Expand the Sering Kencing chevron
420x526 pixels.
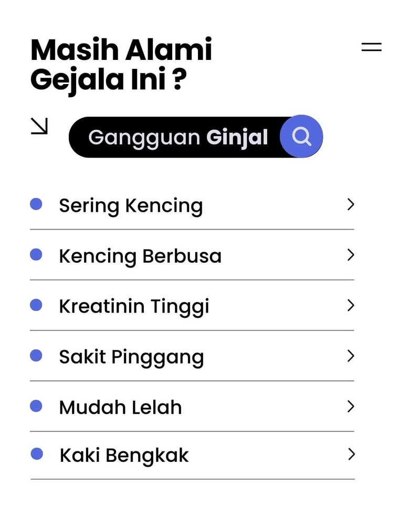tap(351, 204)
